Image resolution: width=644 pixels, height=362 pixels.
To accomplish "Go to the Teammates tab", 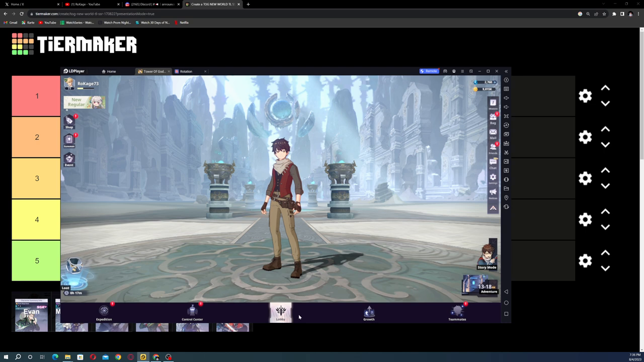I will click(457, 312).
